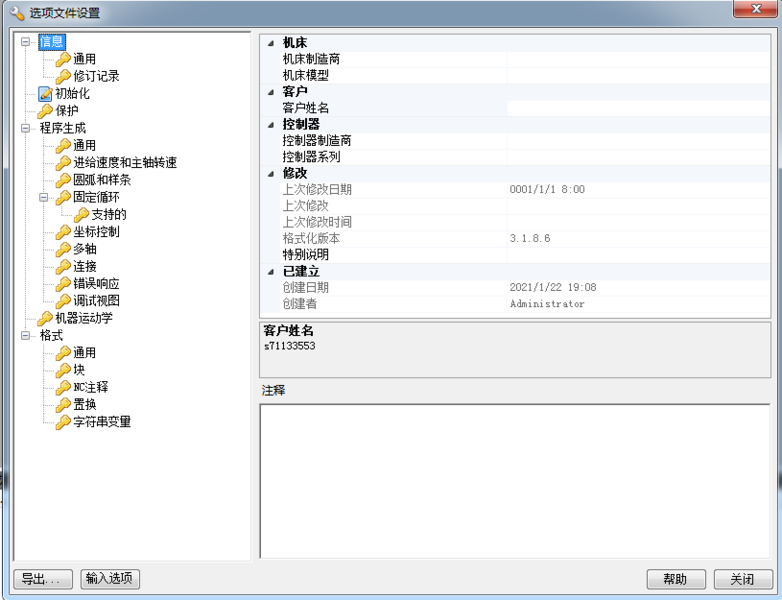The image size is (782, 600).
Task: Collapse the 固定循环 tree node
Action: (44, 198)
